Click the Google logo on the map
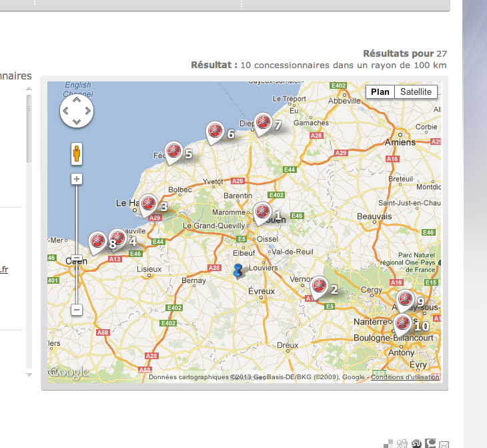This screenshot has width=487, height=448. [69, 372]
